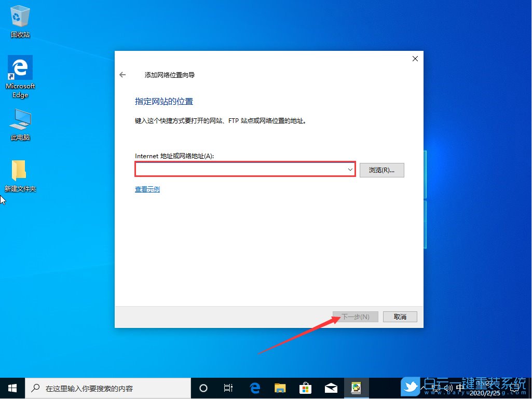Screen dimensions: 532x399
Task: Click the 浏览(R) browse button
Action: pyautogui.click(x=382, y=170)
